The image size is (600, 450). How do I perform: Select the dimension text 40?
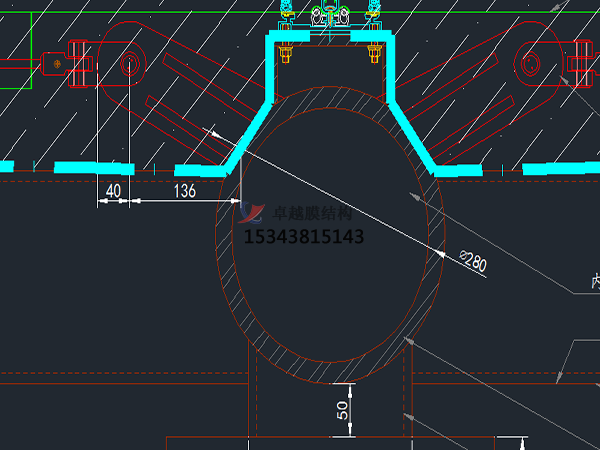click(112, 190)
